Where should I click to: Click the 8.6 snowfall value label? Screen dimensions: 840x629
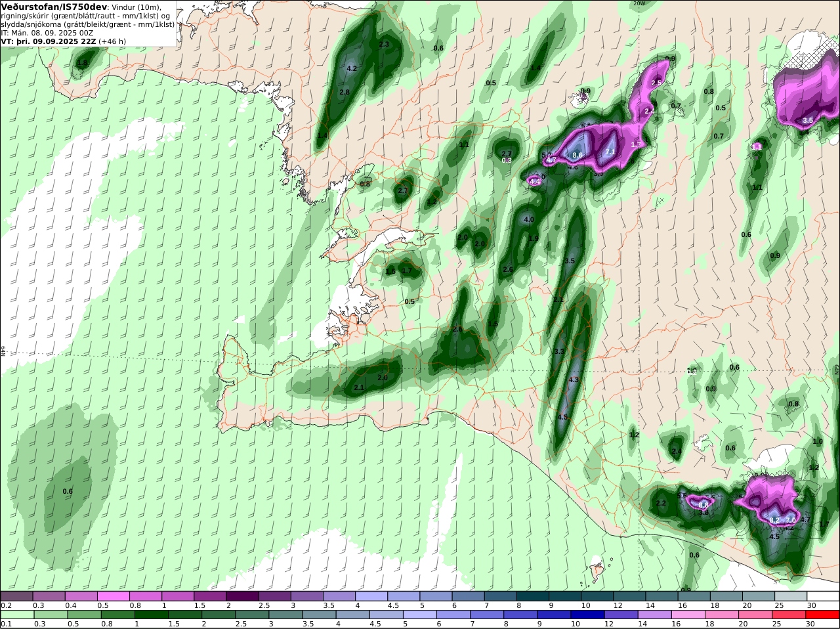[577, 155]
